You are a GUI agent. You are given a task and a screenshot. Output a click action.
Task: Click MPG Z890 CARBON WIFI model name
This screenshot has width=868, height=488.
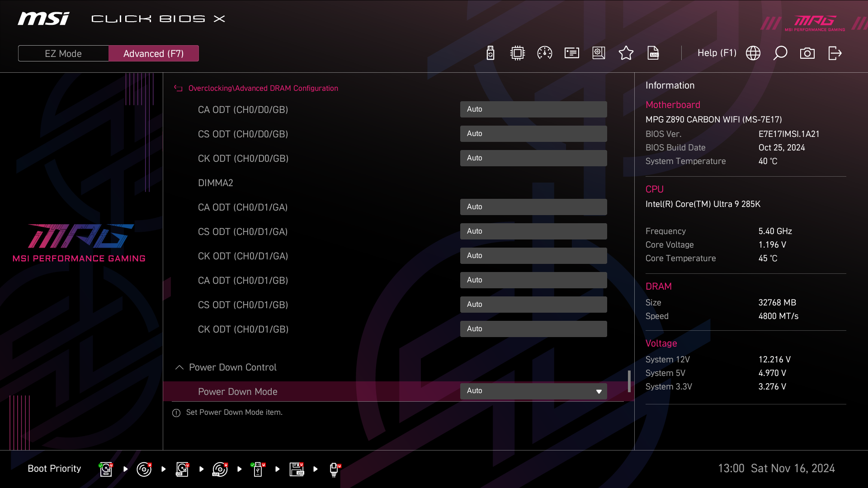(x=713, y=120)
